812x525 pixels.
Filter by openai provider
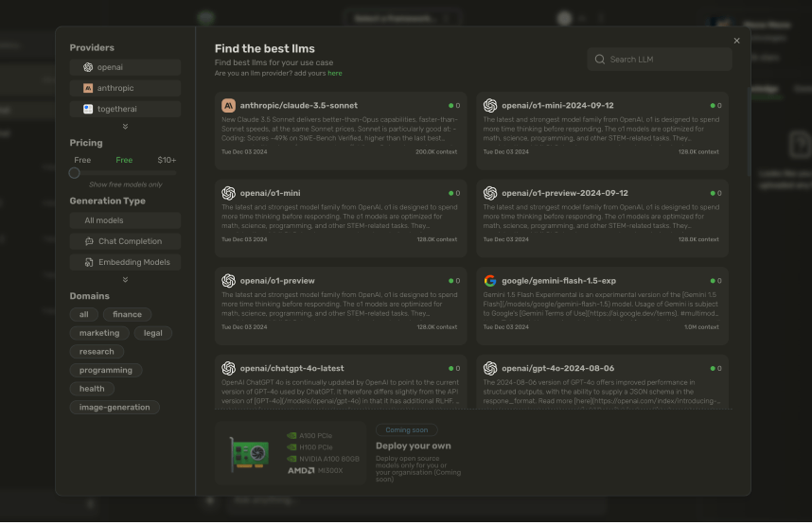[125, 67]
